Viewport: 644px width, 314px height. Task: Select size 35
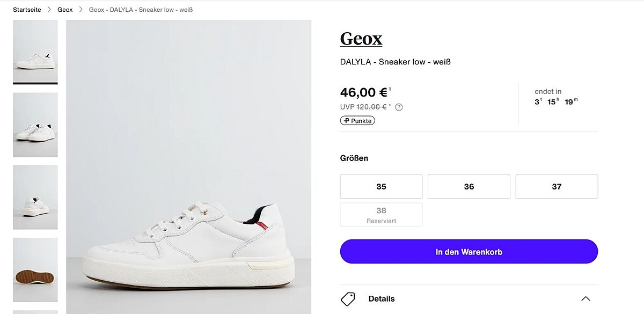[x=381, y=187]
